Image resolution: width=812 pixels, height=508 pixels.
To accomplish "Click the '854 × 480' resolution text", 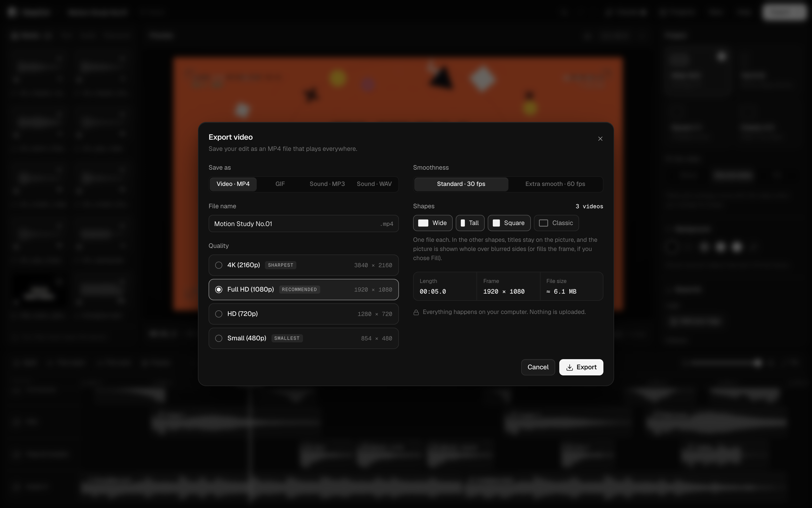I will pos(377,338).
